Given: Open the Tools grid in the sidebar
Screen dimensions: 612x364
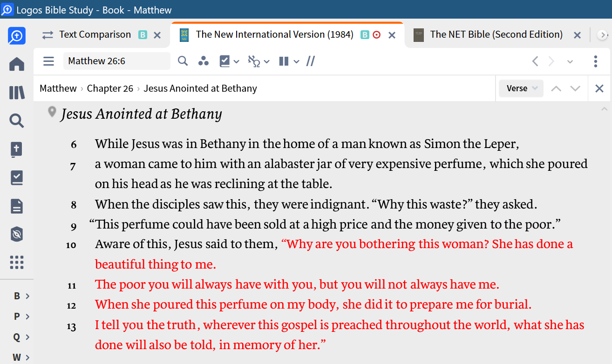Looking at the screenshot, I should point(17,262).
